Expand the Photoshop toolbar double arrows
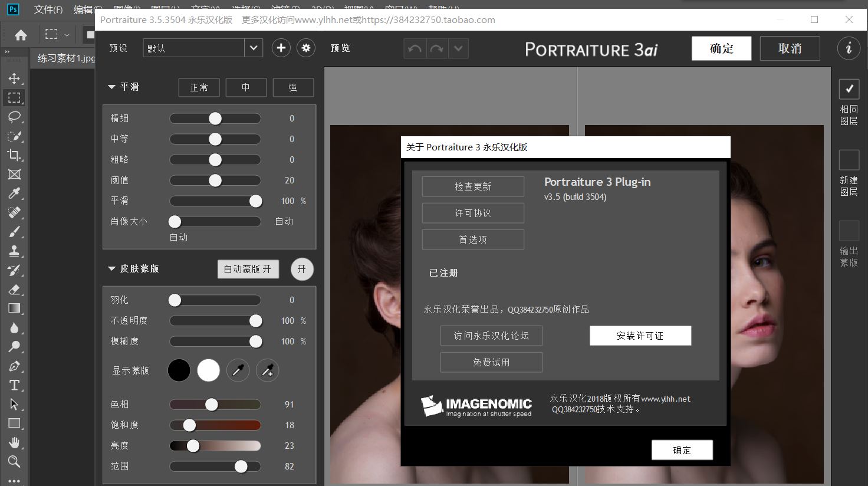The image size is (868, 486). (7, 52)
